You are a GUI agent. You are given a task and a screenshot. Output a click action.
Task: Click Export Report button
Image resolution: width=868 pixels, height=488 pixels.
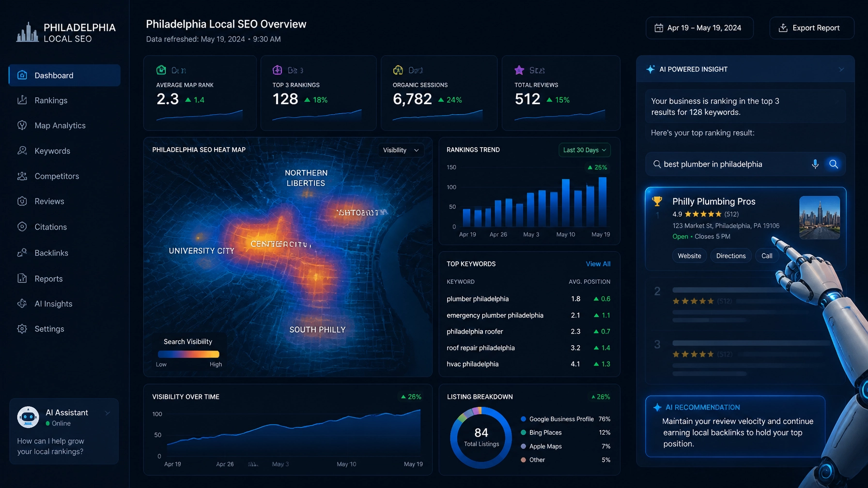coord(812,28)
